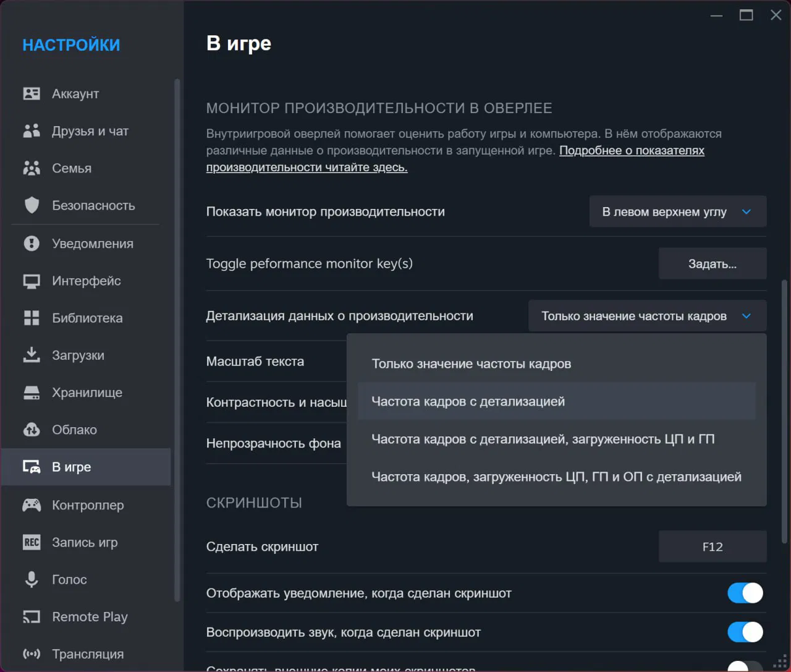Select the REC game recording icon

pyautogui.click(x=32, y=542)
